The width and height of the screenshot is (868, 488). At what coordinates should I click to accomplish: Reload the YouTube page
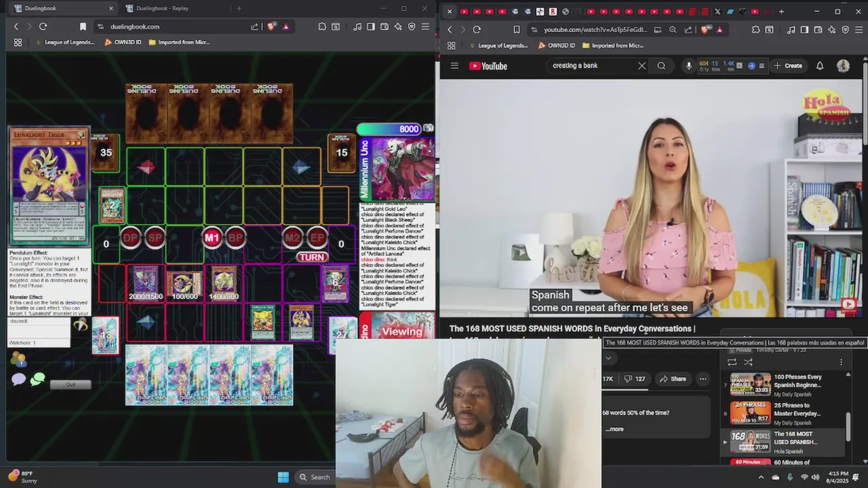click(x=477, y=30)
